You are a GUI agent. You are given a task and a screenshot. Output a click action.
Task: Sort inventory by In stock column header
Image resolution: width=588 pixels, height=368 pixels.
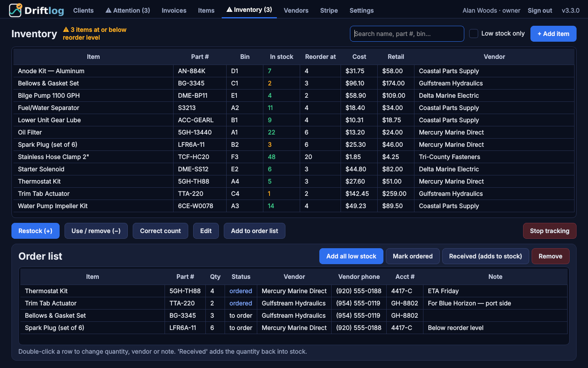[x=281, y=57]
